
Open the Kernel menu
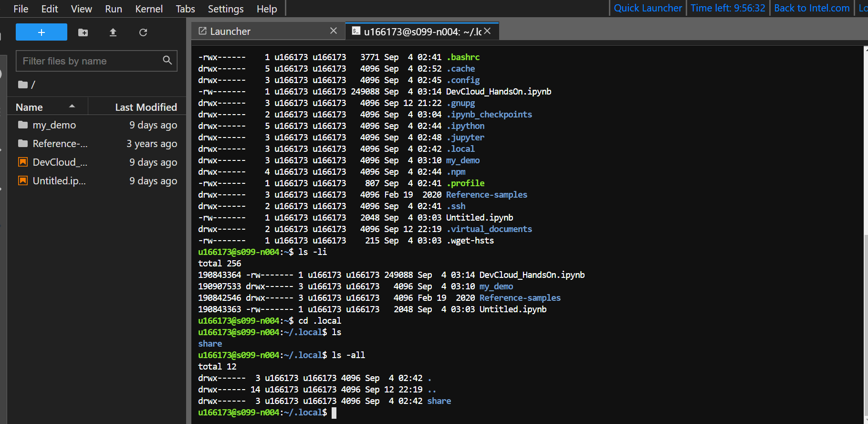click(x=149, y=9)
